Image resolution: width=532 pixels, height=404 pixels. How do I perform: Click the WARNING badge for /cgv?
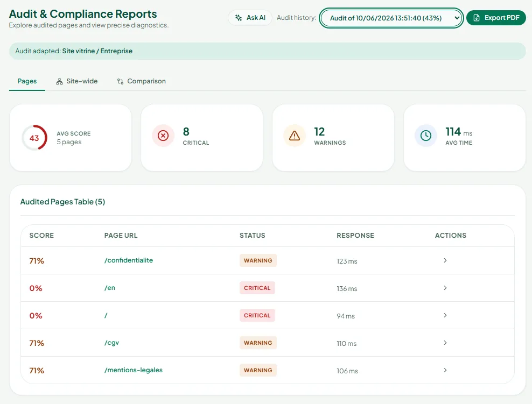(258, 343)
